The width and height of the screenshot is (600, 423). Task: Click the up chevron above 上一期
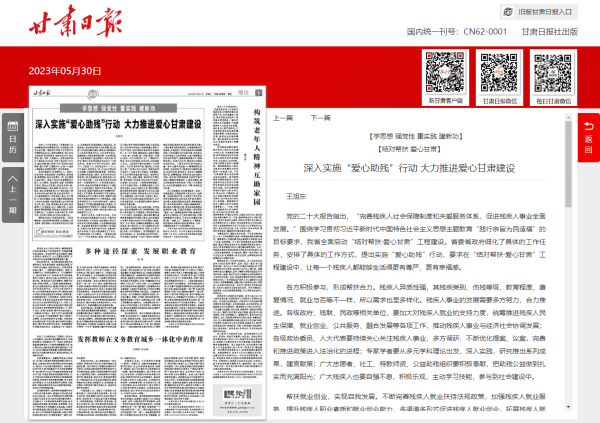click(x=13, y=178)
